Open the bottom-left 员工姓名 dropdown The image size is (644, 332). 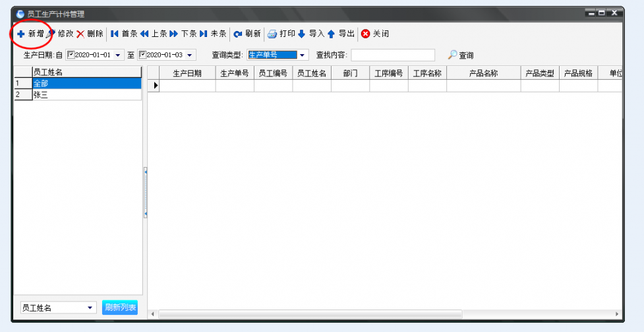(90, 308)
